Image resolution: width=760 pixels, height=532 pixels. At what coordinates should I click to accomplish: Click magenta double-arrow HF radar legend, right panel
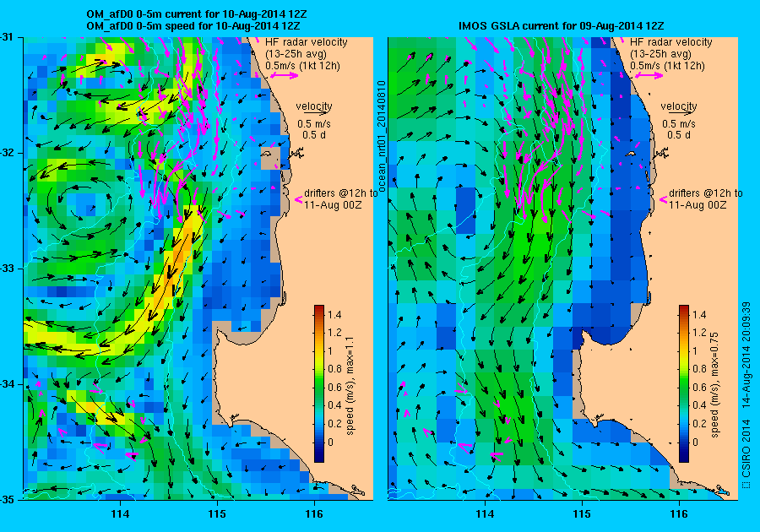pos(649,75)
